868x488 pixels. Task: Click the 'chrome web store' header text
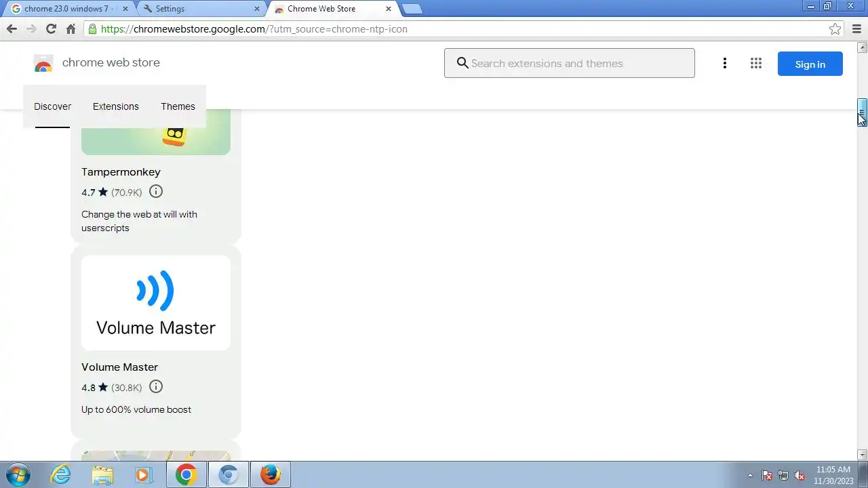(111, 62)
